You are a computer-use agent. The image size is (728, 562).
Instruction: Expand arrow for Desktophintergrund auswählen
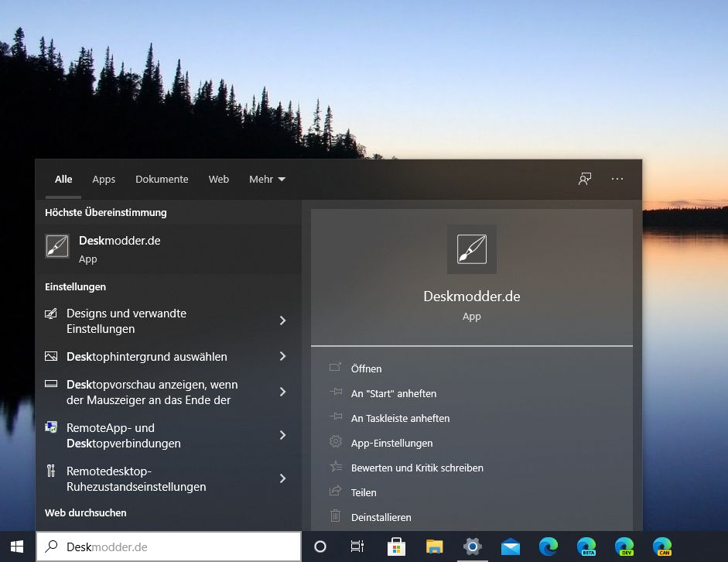[x=282, y=356]
